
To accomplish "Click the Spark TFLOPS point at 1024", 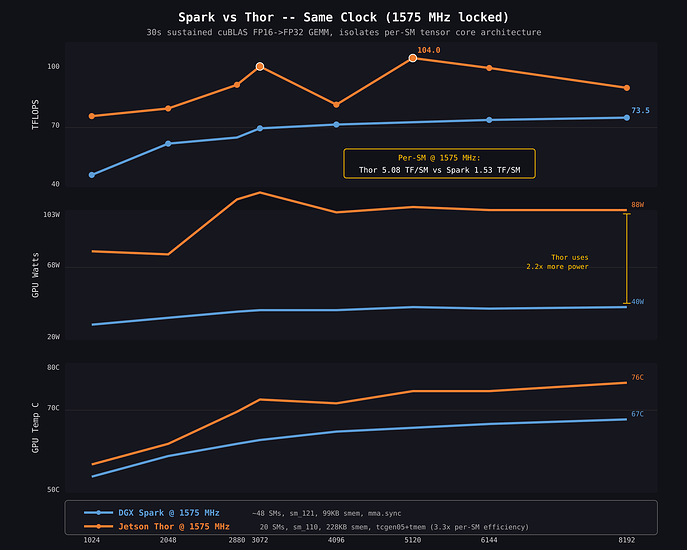I will pos(92,175).
